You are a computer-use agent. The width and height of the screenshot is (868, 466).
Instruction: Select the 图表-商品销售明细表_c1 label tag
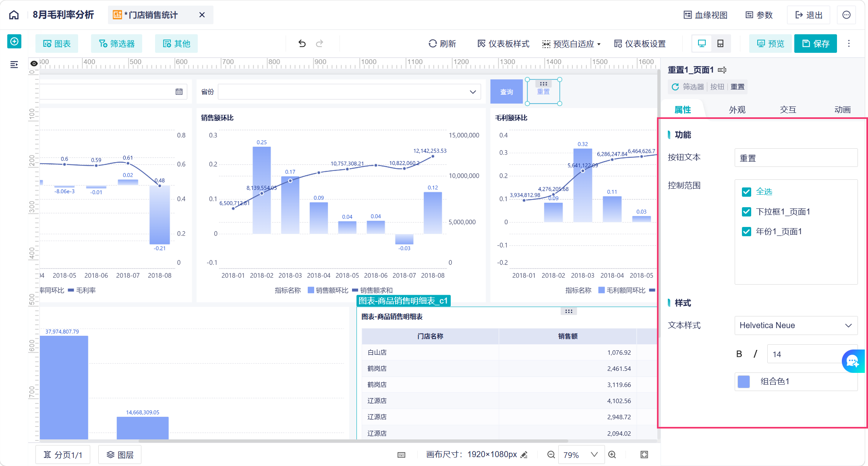(x=403, y=301)
